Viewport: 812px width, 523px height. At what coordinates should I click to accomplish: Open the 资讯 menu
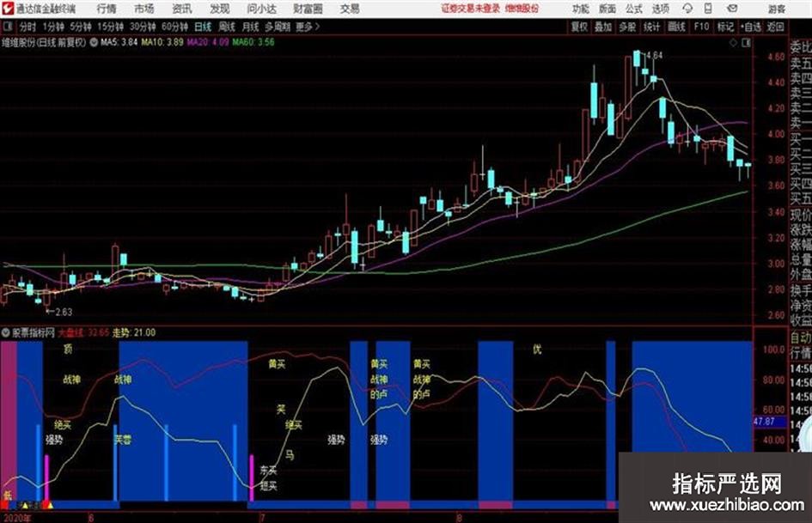click(182, 9)
